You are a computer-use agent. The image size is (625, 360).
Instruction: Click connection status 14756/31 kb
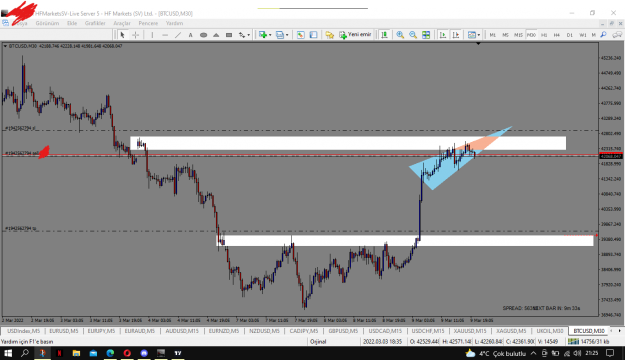tap(588, 342)
